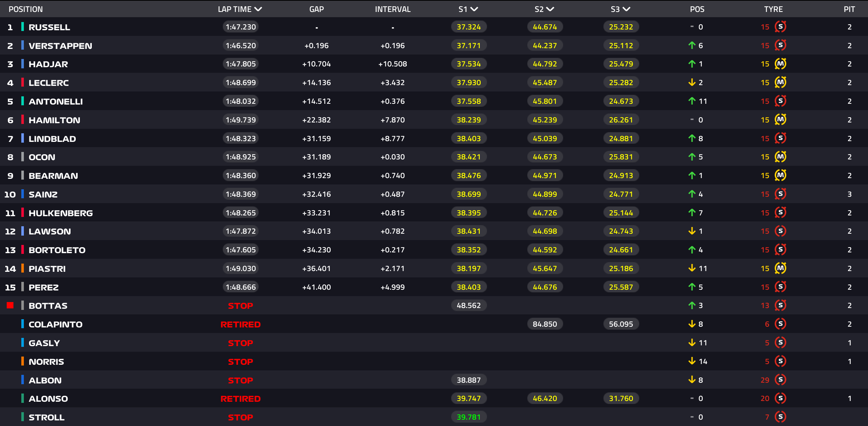
Task: Open the S2 sector dropdown
Action: click(550, 9)
